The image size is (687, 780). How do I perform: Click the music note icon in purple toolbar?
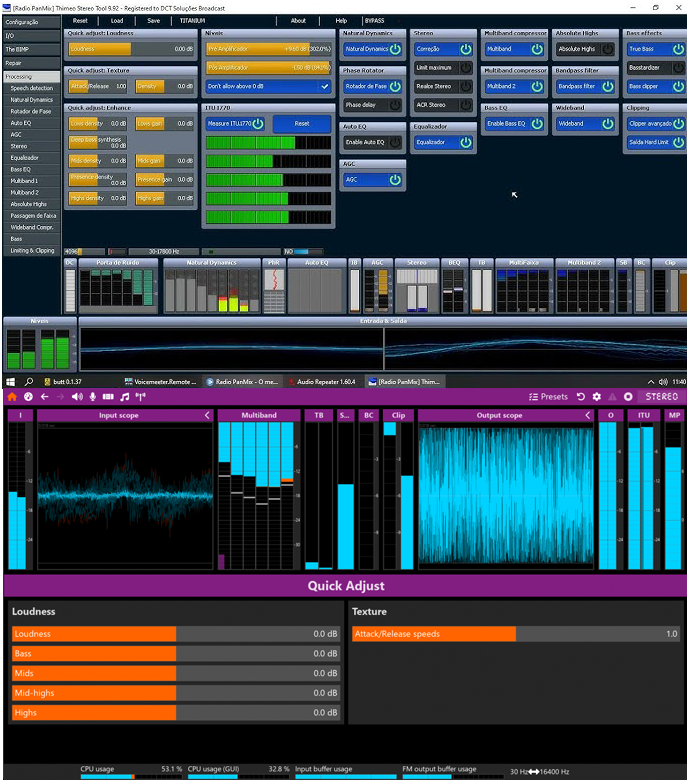(x=124, y=397)
